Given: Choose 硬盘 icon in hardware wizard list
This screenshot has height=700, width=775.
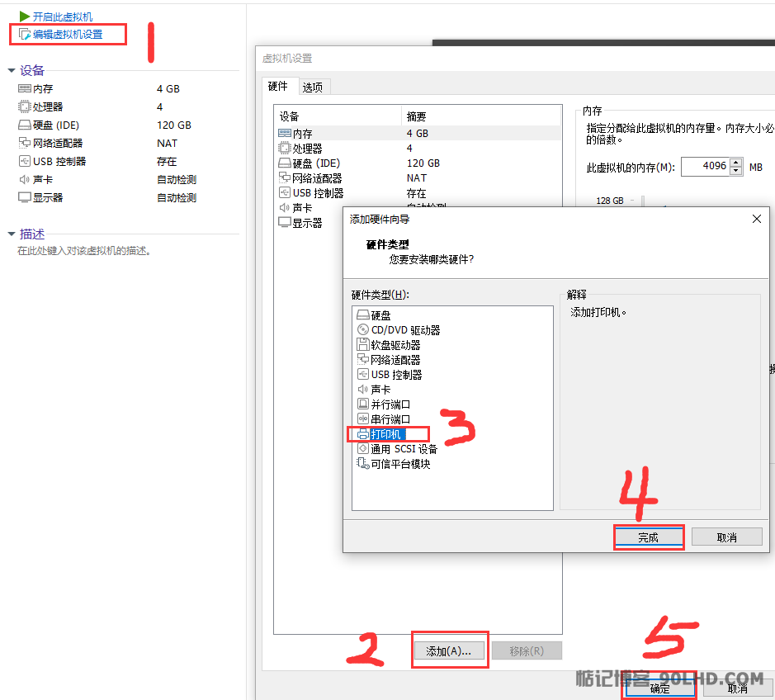Looking at the screenshot, I should pos(363,315).
